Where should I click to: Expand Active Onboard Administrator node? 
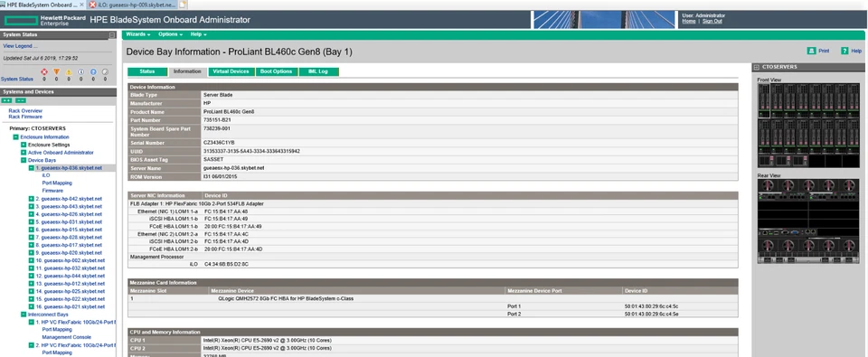tap(24, 152)
